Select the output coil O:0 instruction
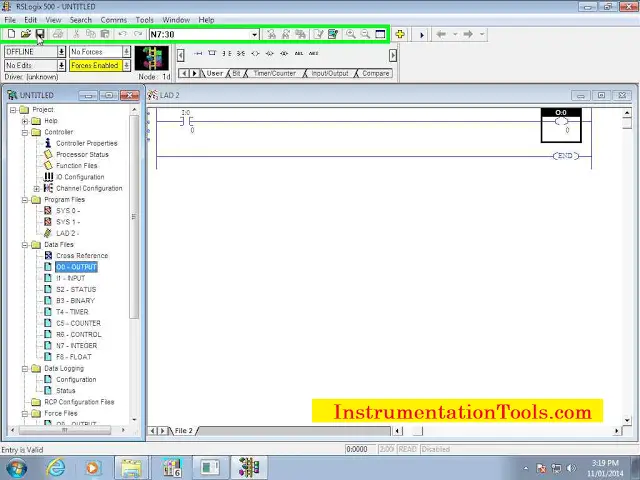The height and width of the screenshot is (480, 640). pos(561,125)
